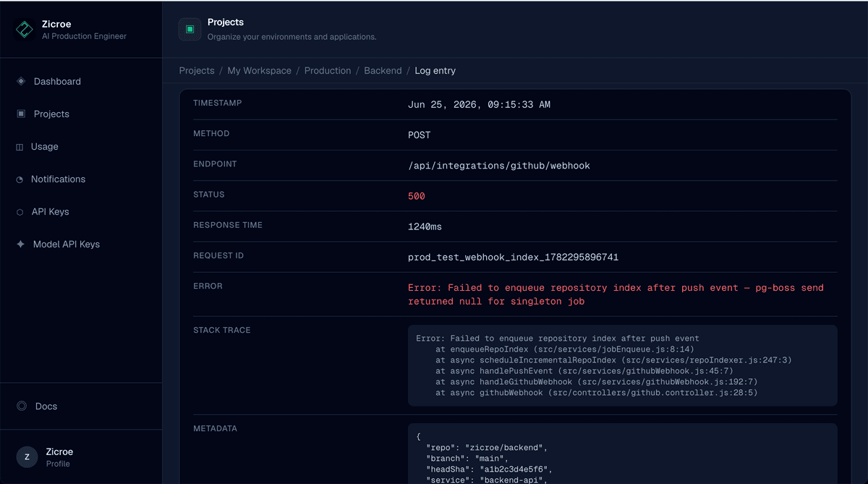Click the prod_test_webhook_index request ID value
This screenshot has width=868, height=484.
click(x=513, y=257)
